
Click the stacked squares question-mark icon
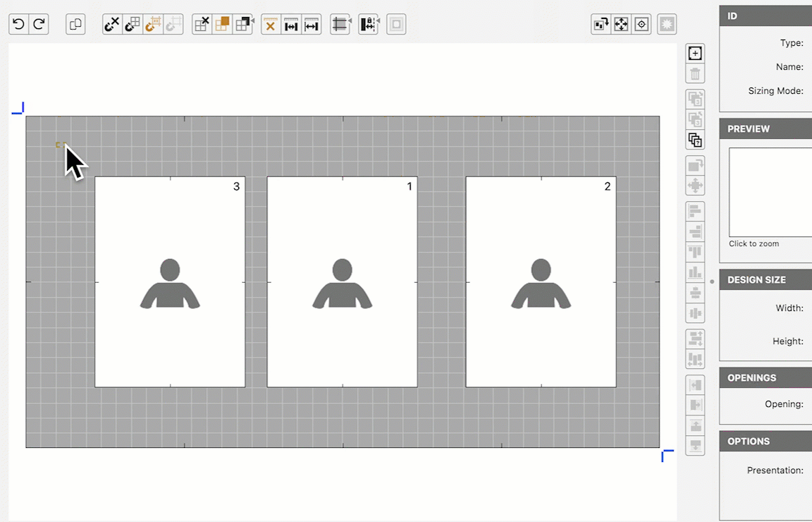coord(695,140)
